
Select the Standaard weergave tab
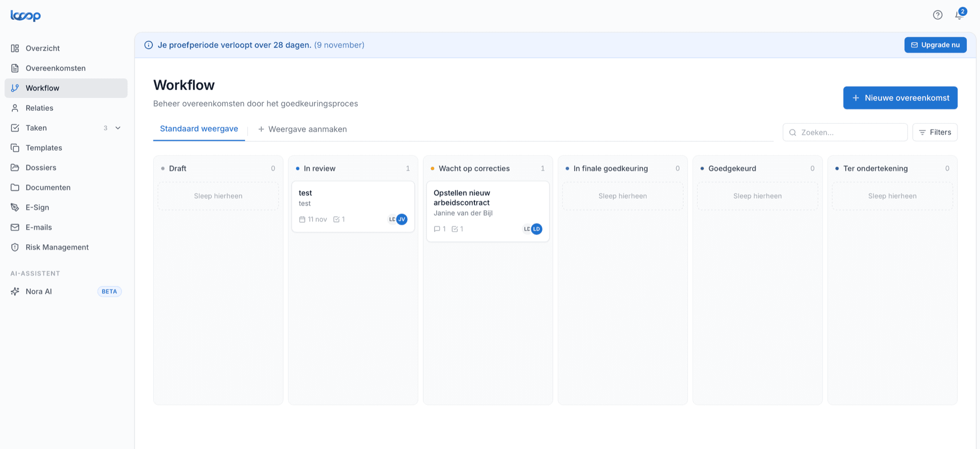(199, 129)
